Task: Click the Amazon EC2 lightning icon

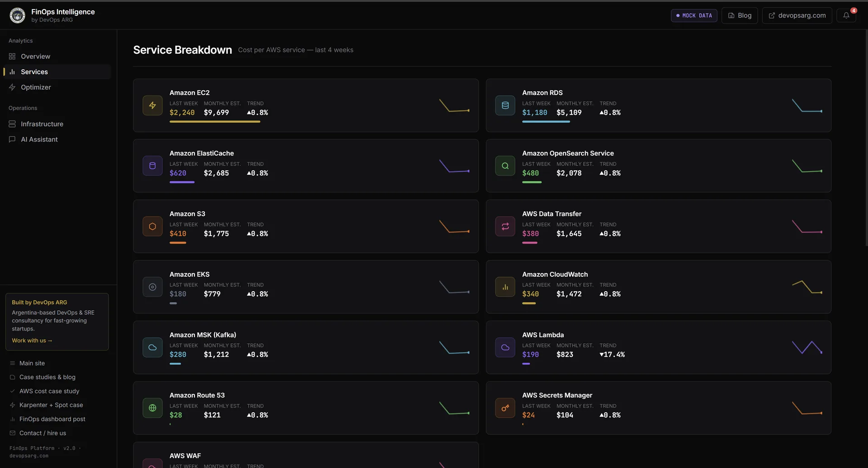Action: [x=152, y=105]
